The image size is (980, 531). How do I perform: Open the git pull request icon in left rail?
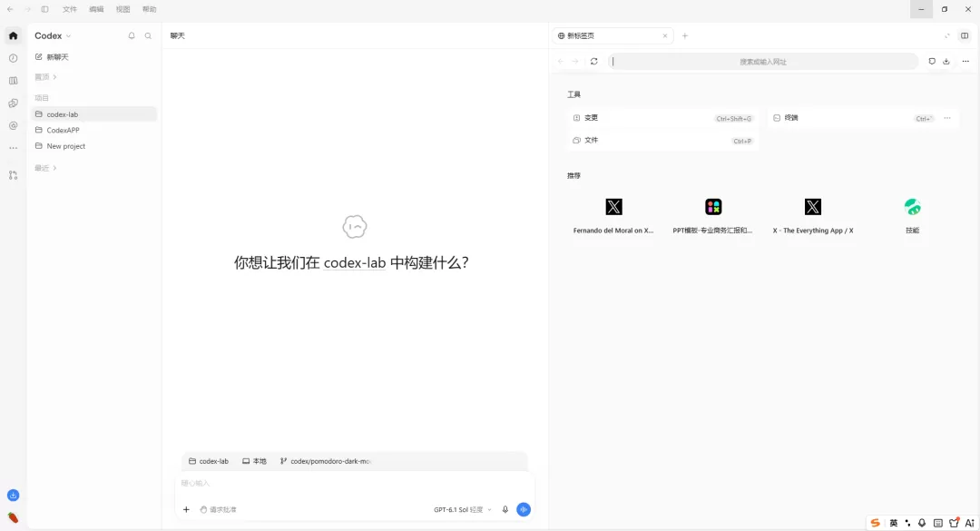13,176
